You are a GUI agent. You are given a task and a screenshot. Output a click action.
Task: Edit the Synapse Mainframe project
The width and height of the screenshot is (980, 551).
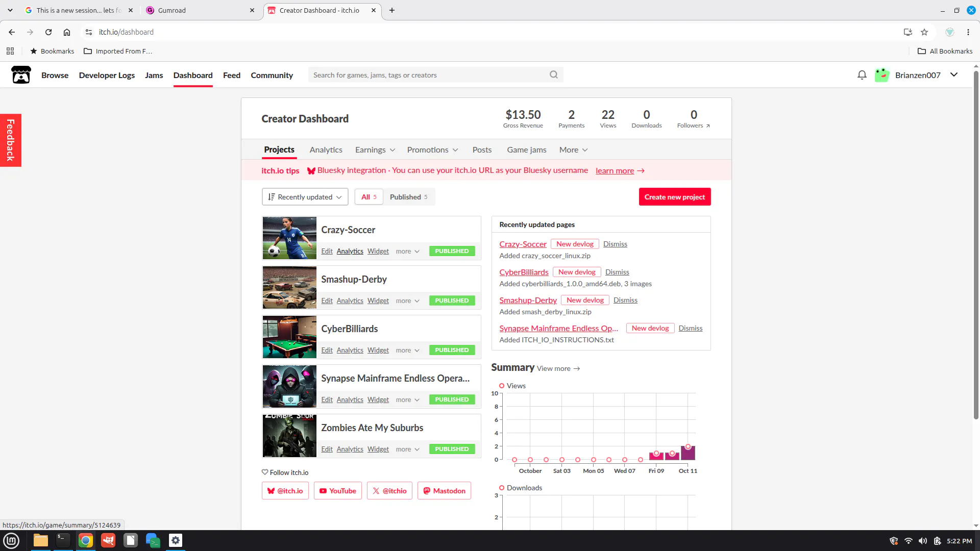pyautogui.click(x=327, y=400)
